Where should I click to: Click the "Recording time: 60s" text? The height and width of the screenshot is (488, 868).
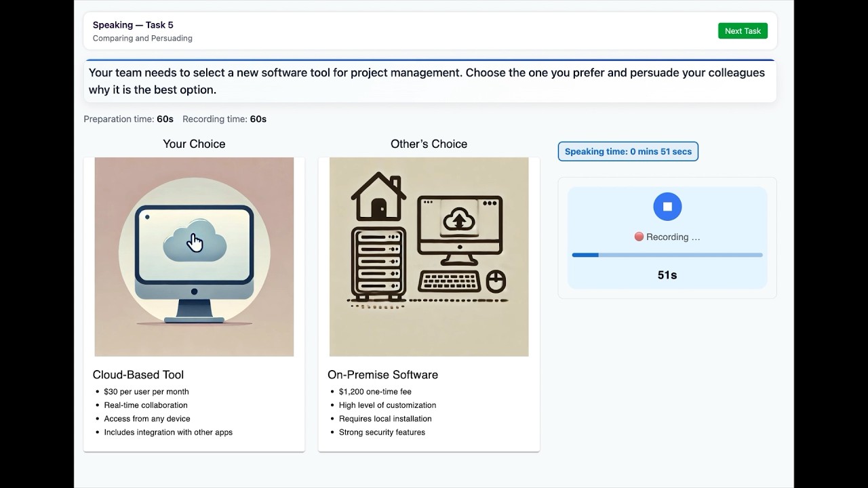point(224,119)
